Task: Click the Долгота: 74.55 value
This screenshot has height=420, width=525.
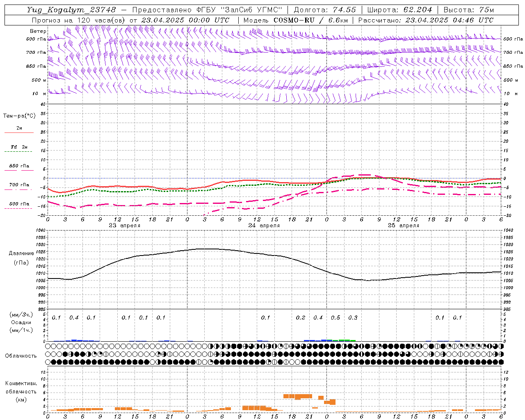Action: pos(325,10)
